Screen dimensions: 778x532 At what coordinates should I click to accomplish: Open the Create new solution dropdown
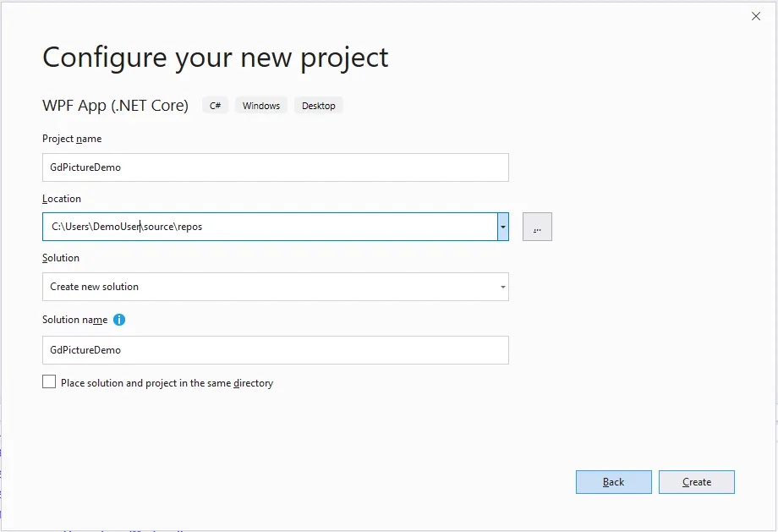(275, 287)
